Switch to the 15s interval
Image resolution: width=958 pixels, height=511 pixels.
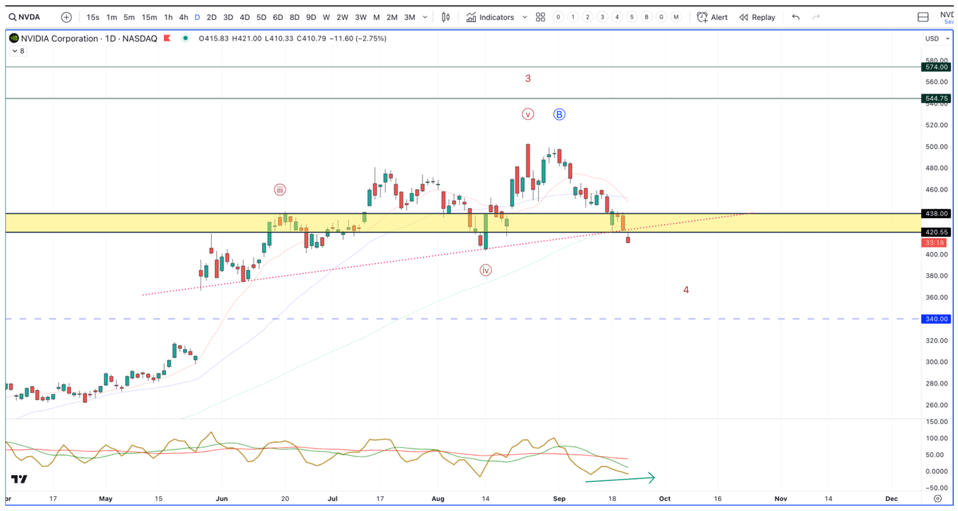93,17
